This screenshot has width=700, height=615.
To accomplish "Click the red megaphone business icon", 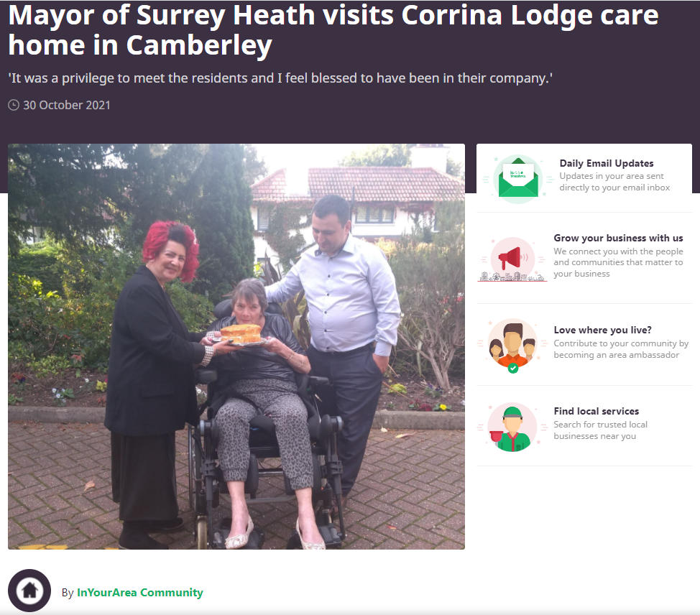I will pos(512,259).
